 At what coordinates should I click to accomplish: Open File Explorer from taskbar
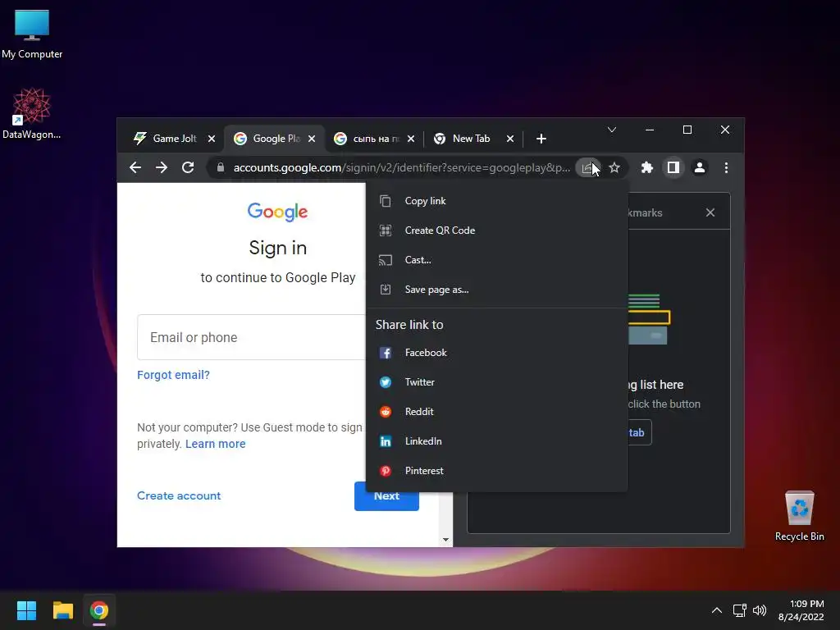62,610
